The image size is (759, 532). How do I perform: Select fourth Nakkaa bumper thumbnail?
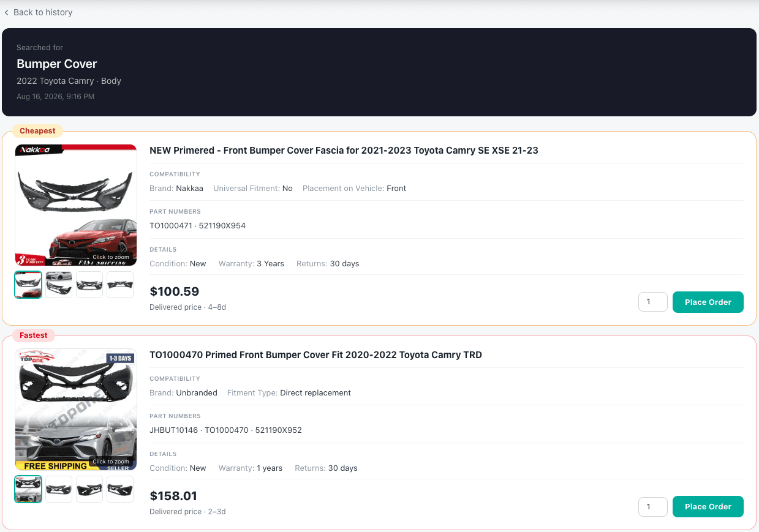[120, 285]
